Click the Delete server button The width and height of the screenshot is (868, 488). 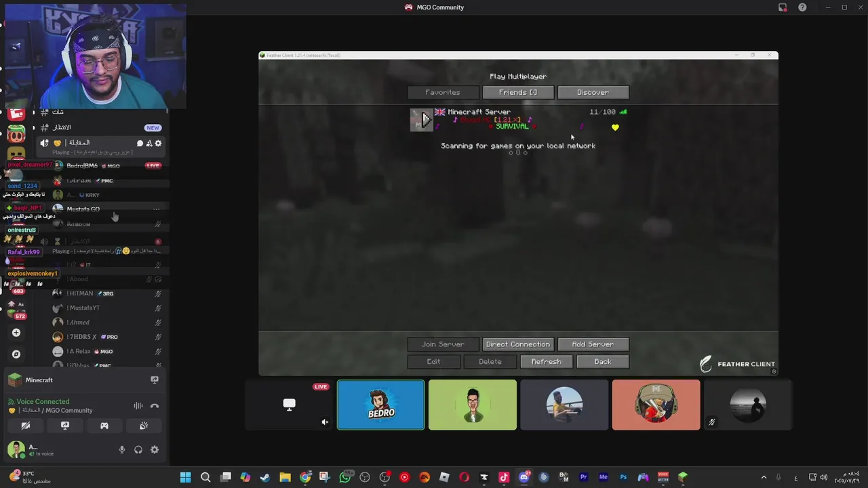[x=490, y=362]
